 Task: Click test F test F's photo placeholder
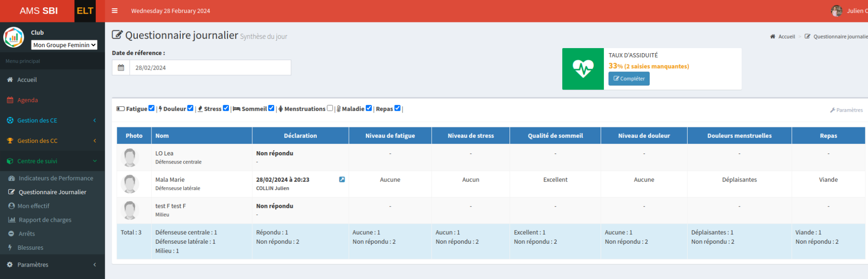coord(130,210)
